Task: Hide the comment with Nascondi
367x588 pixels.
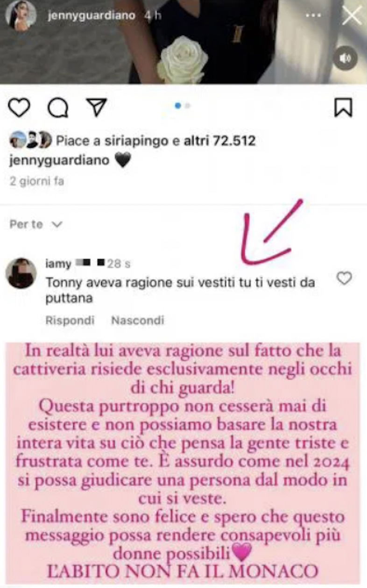Action: pyautogui.click(x=138, y=320)
